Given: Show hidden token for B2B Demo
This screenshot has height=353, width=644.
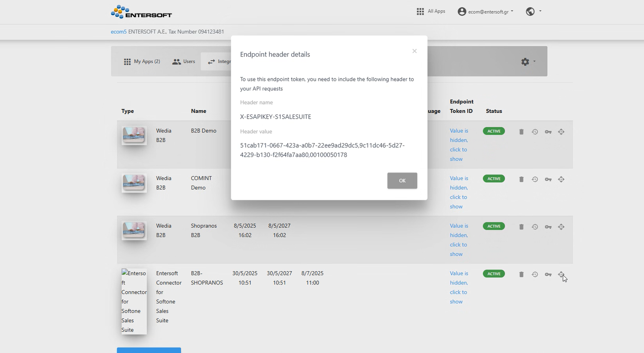Looking at the screenshot, I should coord(459,145).
